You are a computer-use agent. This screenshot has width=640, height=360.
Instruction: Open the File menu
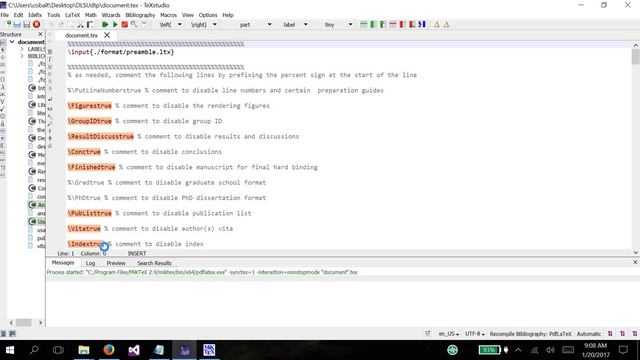(5, 15)
